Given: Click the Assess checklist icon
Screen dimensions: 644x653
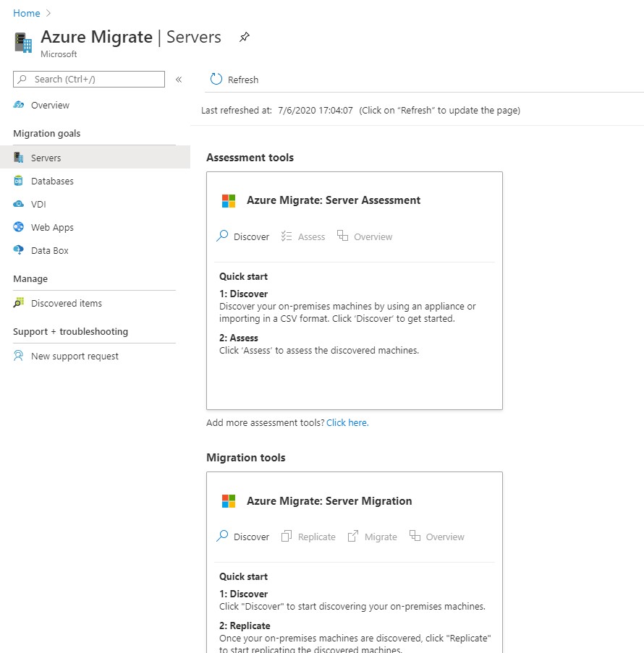Looking at the screenshot, I should click(x=287, y=236).
